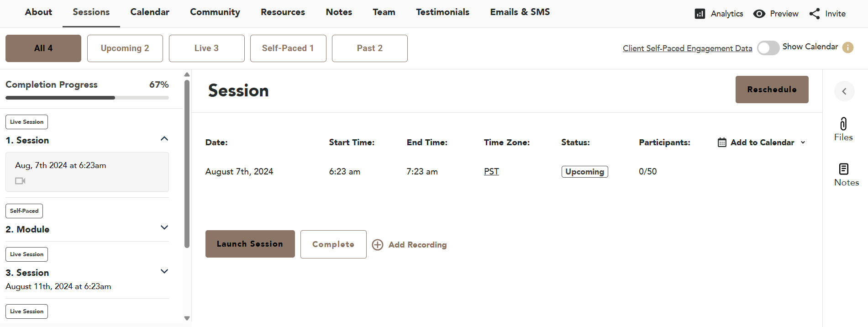Toggle the Show Calendar switch
Screen dimensions: 868x327
coord(768,48)
